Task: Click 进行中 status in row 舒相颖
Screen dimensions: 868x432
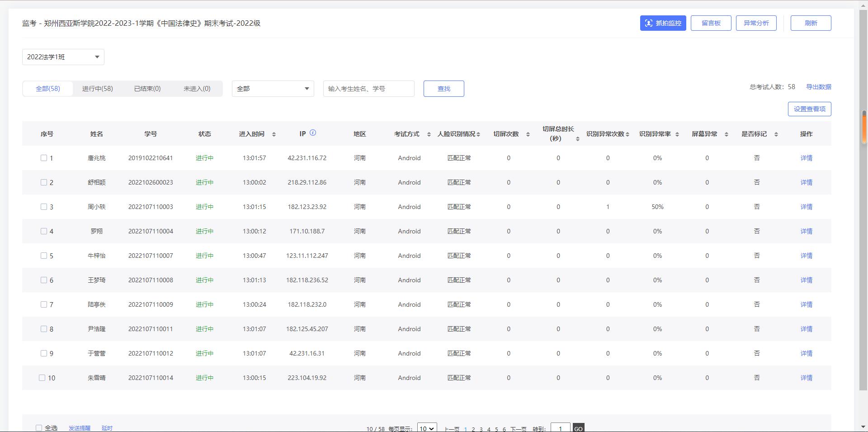Action: pyautogui.click(x=205, y=182)
